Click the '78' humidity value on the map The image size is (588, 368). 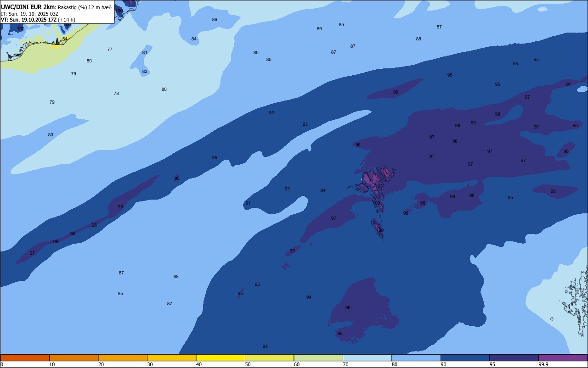pyautogui.click(x=116, y=94)
